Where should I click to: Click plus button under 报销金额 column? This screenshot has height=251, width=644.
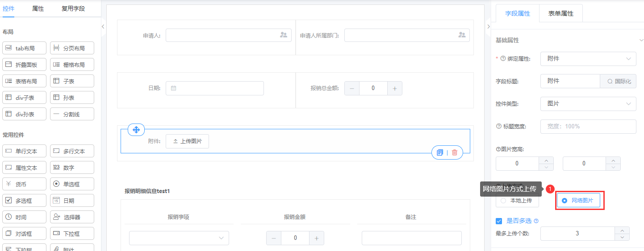(317, 238)
